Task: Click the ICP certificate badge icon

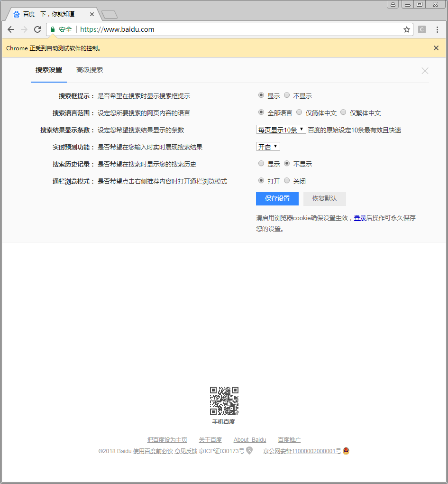Action: tap(249, 451)
